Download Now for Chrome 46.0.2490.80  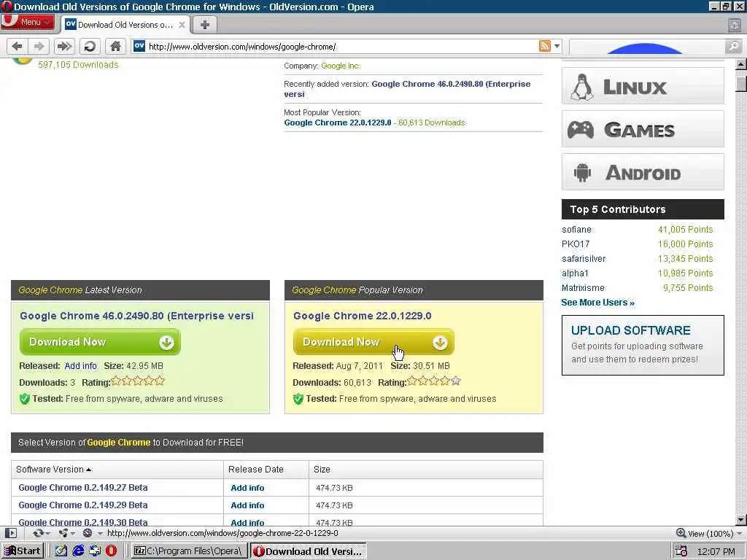(x=100, y=342)
